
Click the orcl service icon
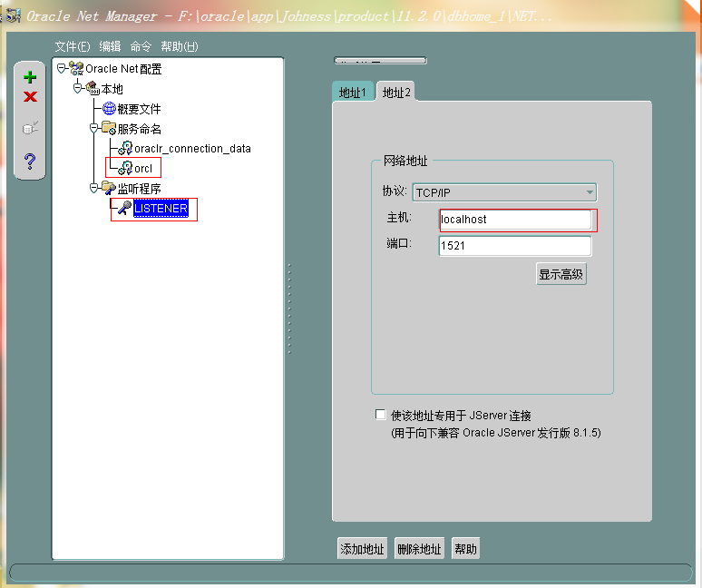click(125, 168)
